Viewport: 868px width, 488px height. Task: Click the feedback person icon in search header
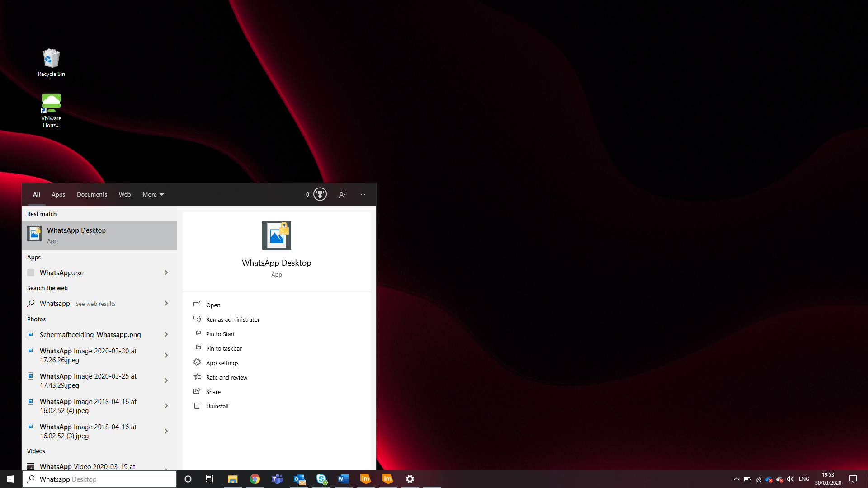tap(343, 194)
